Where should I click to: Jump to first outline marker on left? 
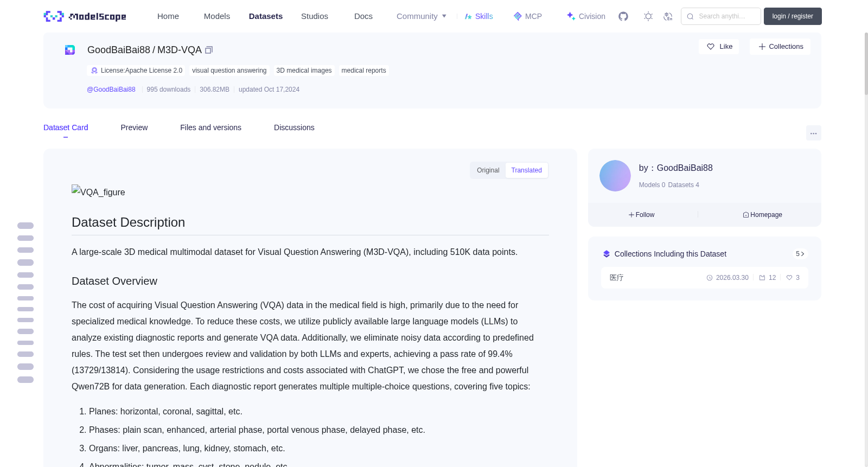[x=25, y=226]
